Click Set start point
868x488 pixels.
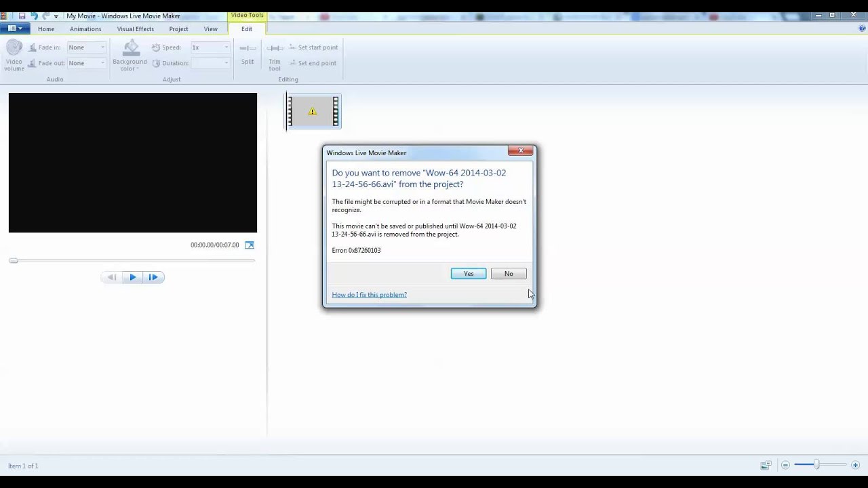click(313, 47)
